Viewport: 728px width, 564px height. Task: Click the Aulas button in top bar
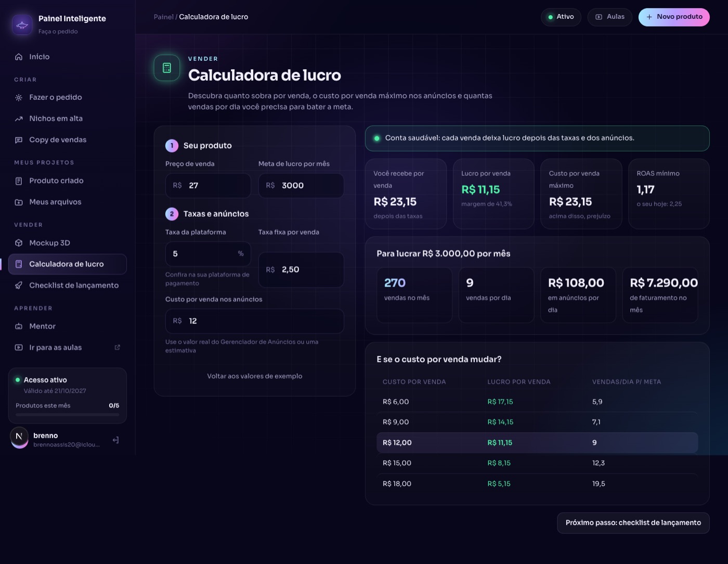coord(610,17)
